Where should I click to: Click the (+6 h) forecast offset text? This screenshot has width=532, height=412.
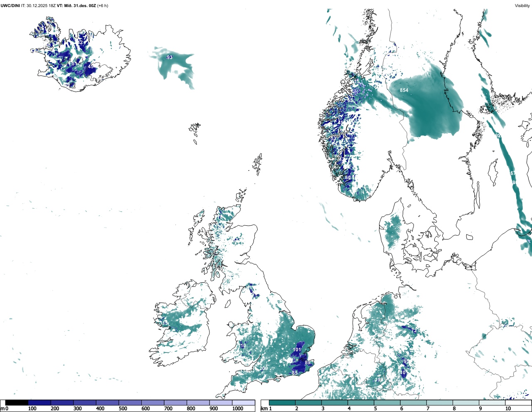[103, 6]
